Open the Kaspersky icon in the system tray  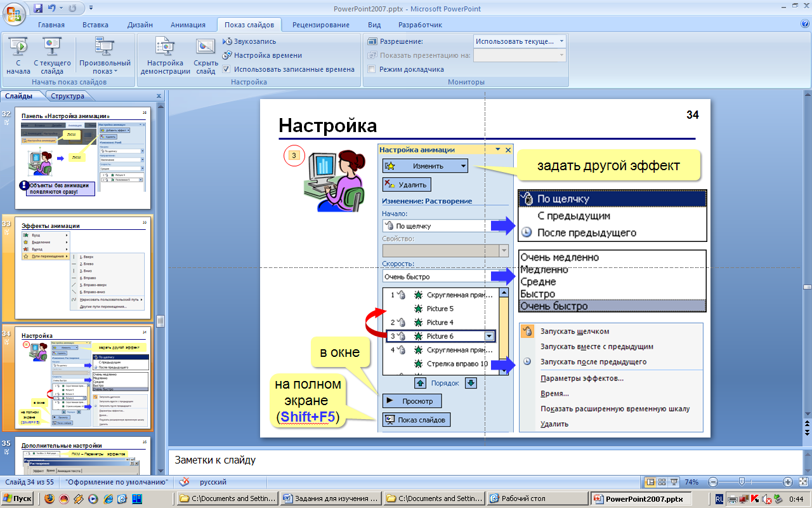pyautogui.click(x=756, y=499)
